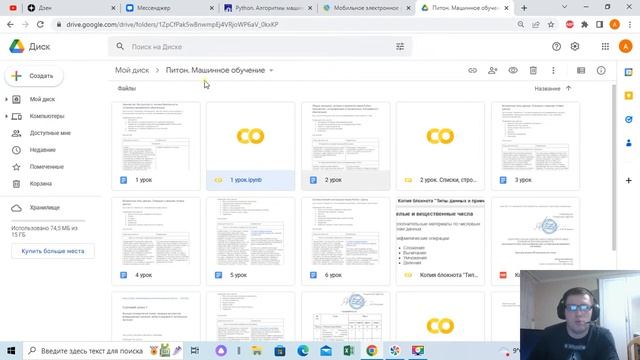The image size is (640, 360).
Task: Open Chrome extensions puzzle icon
Action: 584,24
